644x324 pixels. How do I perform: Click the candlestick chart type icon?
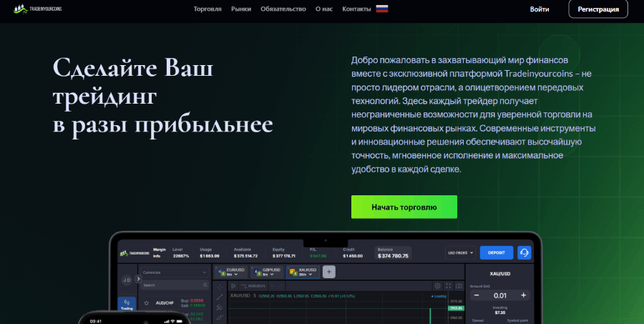(x=233, y=286)
